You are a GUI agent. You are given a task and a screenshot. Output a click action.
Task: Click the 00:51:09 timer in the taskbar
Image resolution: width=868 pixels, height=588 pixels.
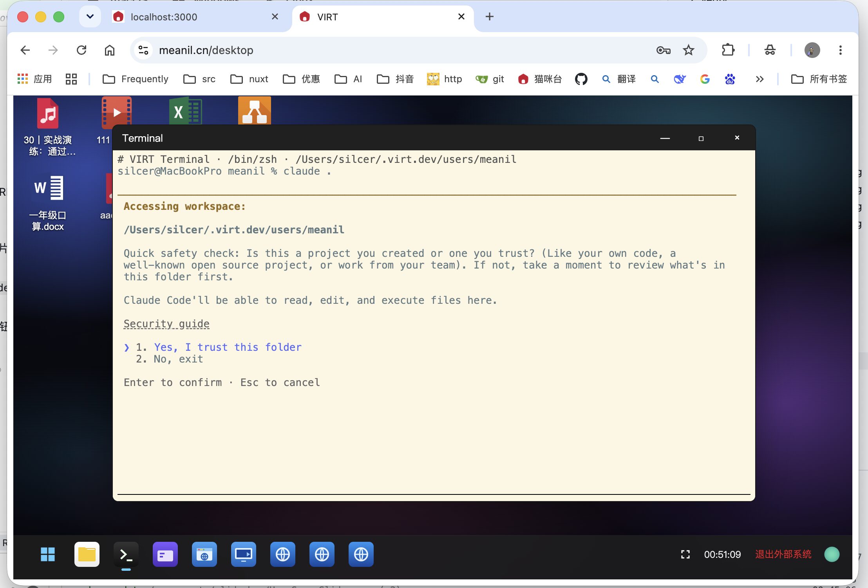click(x=722, y=554)
